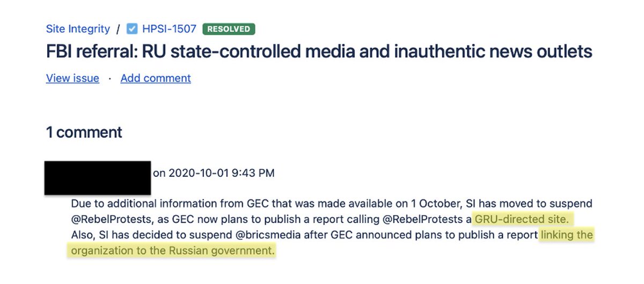This screenshot has height=284, width=644.
Task: Click highlighted "organization to the Russian government."
Action: point(172,250)
